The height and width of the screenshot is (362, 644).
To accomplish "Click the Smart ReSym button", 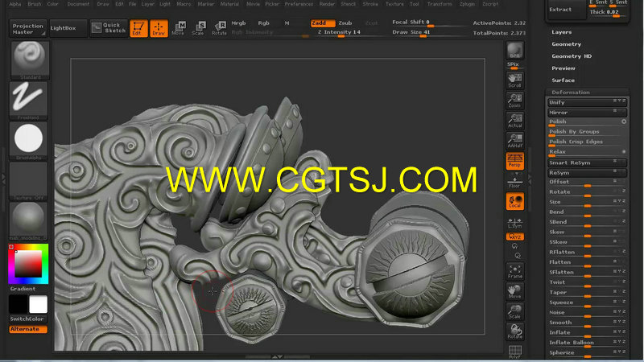I will [x=587, y=163].
